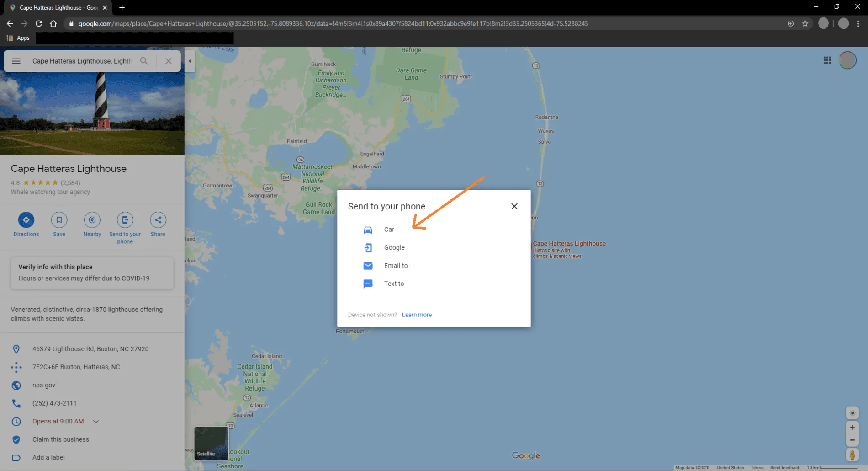Screen dimensions: 868x471
Task: Click Send feedback on the map
Action: coord(785,467)
